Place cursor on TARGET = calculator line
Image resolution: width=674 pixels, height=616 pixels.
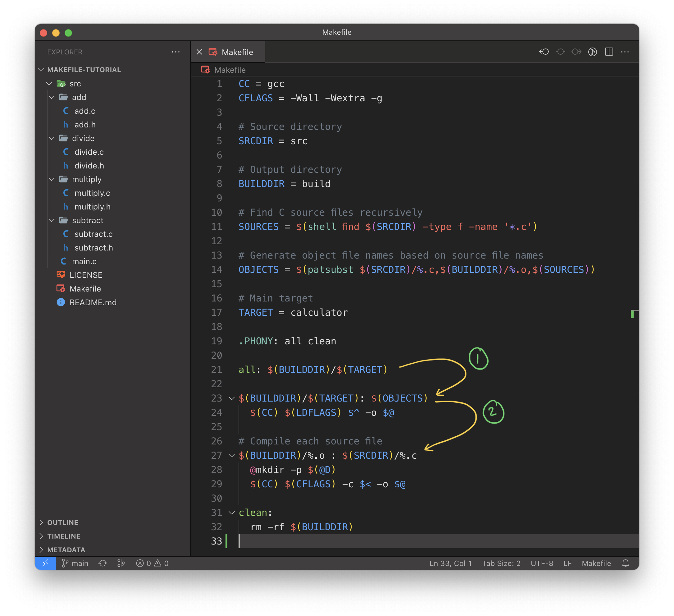tap(293, 313)
